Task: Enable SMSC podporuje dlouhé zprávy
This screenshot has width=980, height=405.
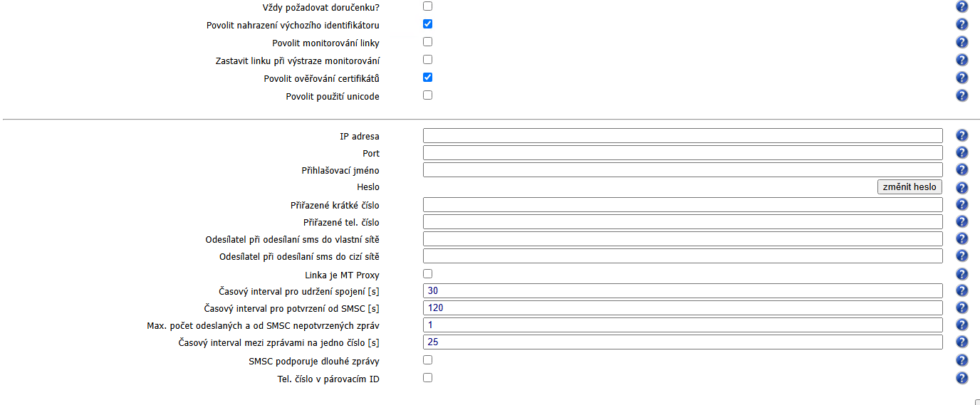Action: (x=427, y=359)
